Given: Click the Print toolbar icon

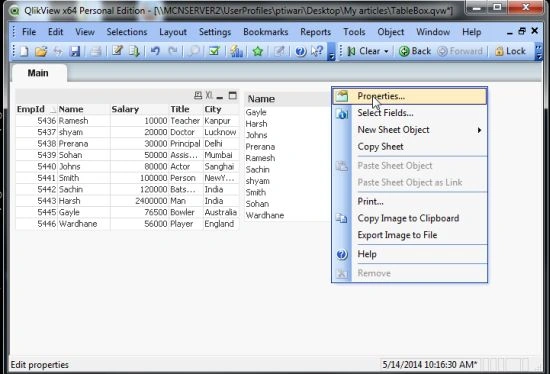Looking at the screenshot, I should tap(95, 51).
